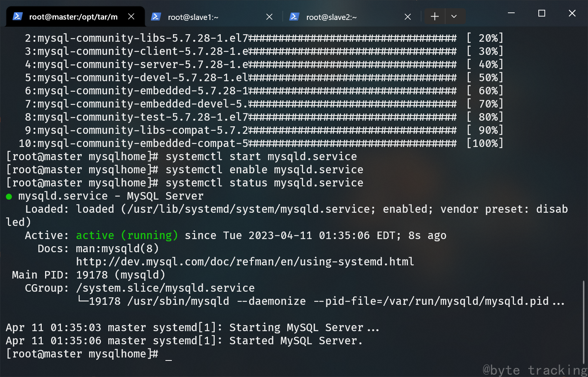The image size is (588, 377).
Task: Click the PowerShell icon on master tab
Action: (18, 17)
